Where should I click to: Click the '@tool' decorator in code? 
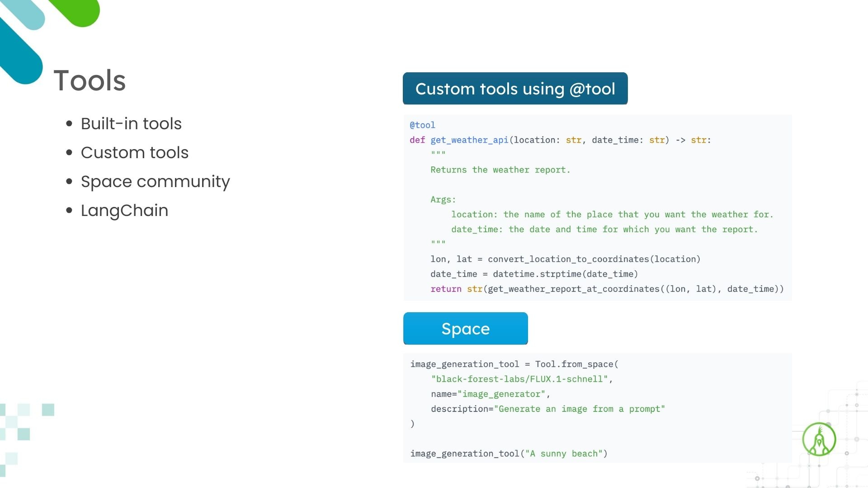coord(422,125)
